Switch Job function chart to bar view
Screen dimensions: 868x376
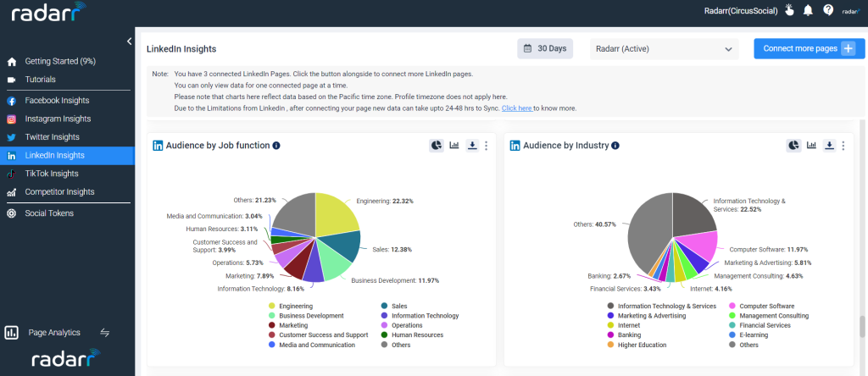click(x=454, y=146)
